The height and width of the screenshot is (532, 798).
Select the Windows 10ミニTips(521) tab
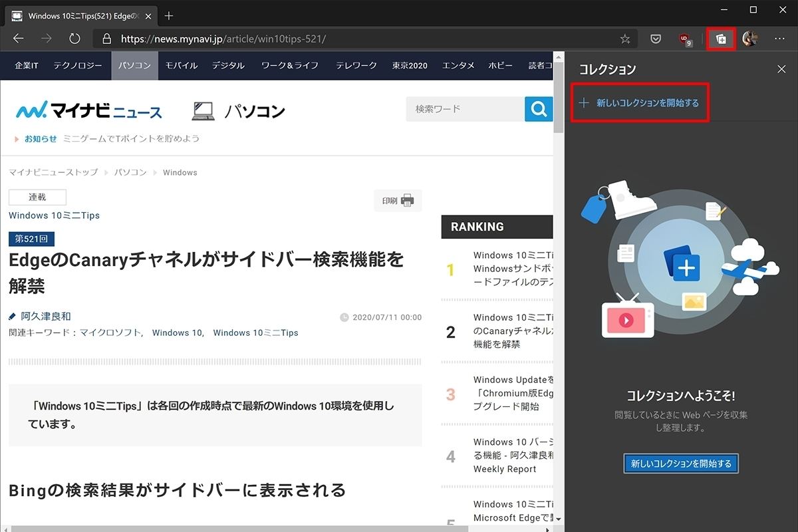tap(81, 15)
